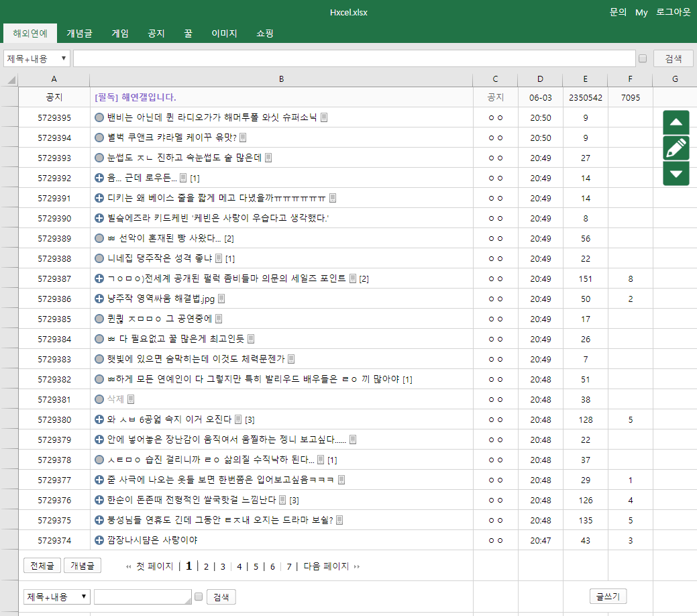Click the cell with number 5729383
Viewport: 697px width, 616px height.
(x=54, y=359)
